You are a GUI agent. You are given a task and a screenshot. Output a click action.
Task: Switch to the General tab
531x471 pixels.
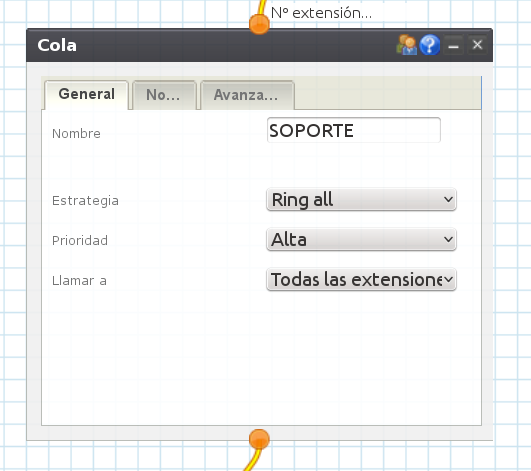(86, 94)
